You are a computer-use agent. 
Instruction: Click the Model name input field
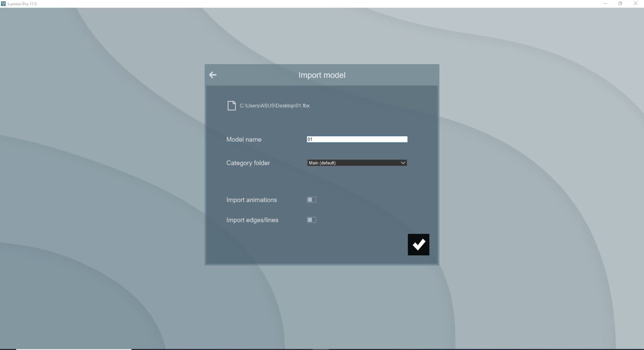coord(357,139)
